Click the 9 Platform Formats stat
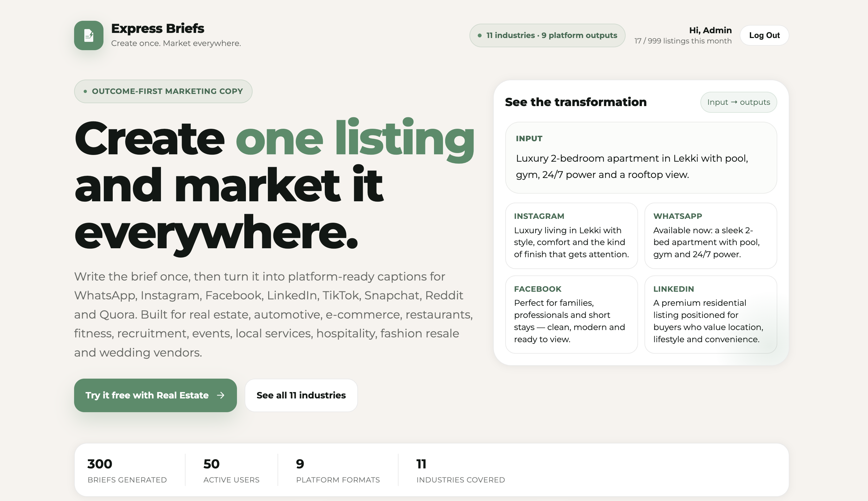This screenshot has height=501, width=868. coord(338,470)
